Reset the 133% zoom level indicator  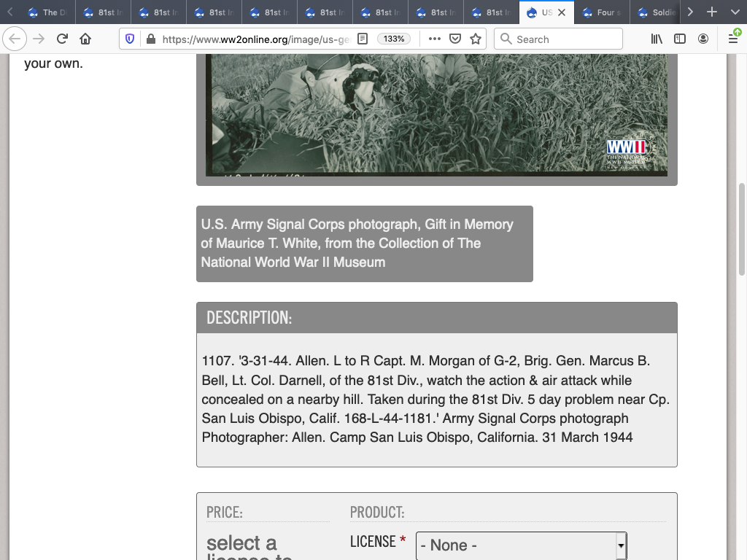[394, 39]
